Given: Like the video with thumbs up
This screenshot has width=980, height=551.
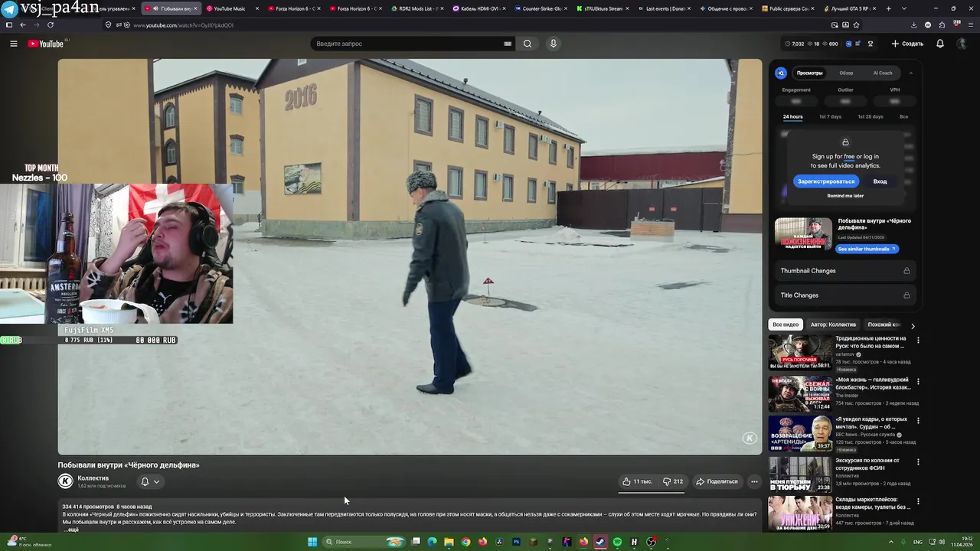Looking at the screenshot, I should click(x=637, y=481).
